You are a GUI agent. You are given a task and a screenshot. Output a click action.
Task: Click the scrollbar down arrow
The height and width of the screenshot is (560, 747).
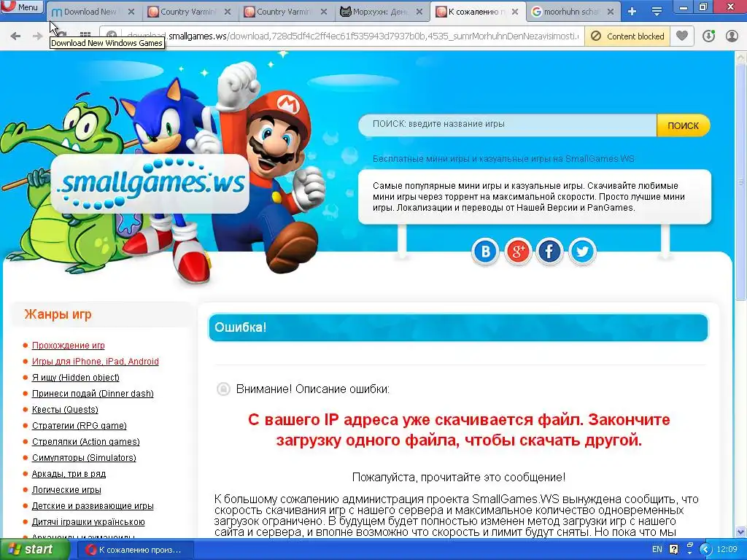741,532
